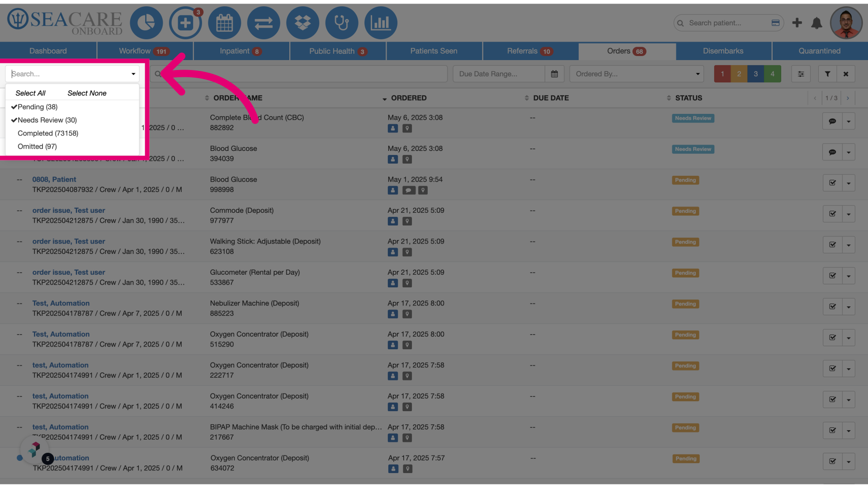Click person icon for Walking Stick order
868x488 pixels.
click(x=393, y=252)
